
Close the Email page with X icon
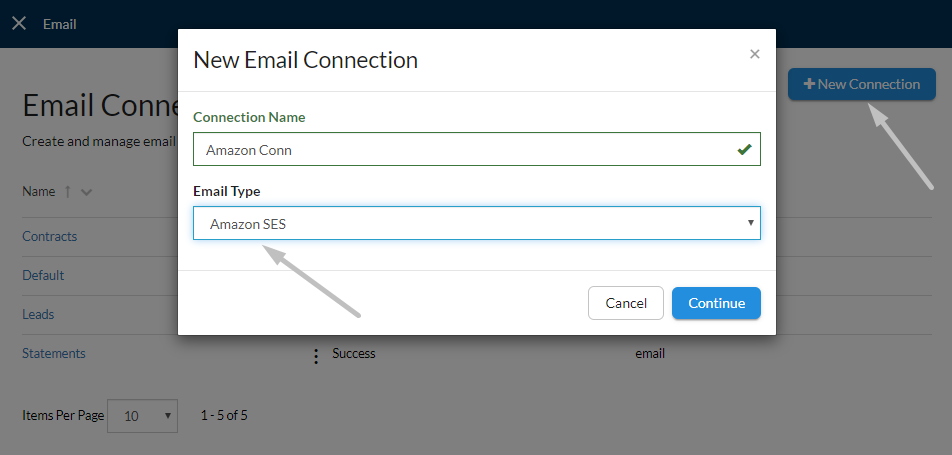click(x=19, y=24)
